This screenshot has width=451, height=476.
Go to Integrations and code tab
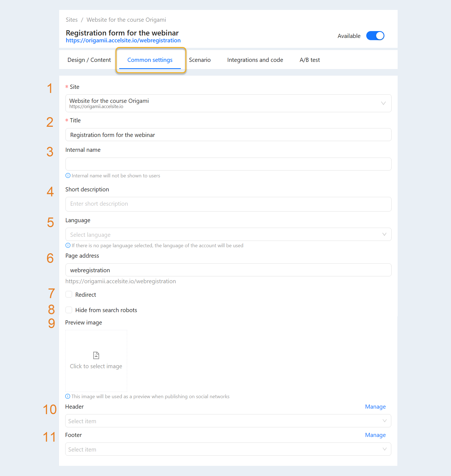pyautogui.click(x=255, y=60)
